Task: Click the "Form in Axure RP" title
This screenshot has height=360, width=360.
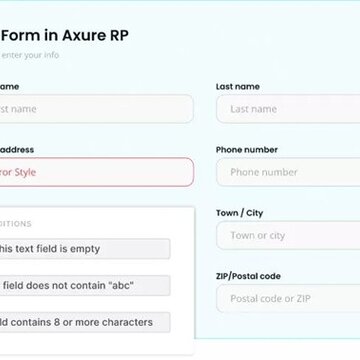Action: tap(65, 35)
